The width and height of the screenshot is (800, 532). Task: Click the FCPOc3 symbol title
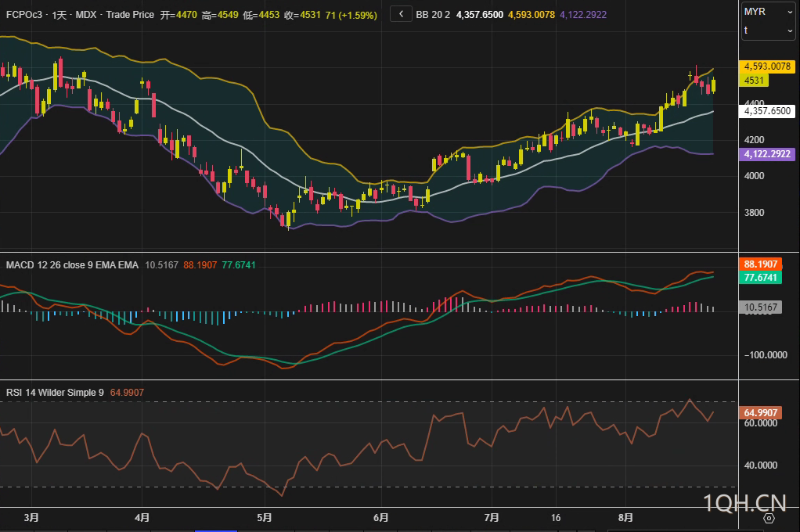point(23,15)
